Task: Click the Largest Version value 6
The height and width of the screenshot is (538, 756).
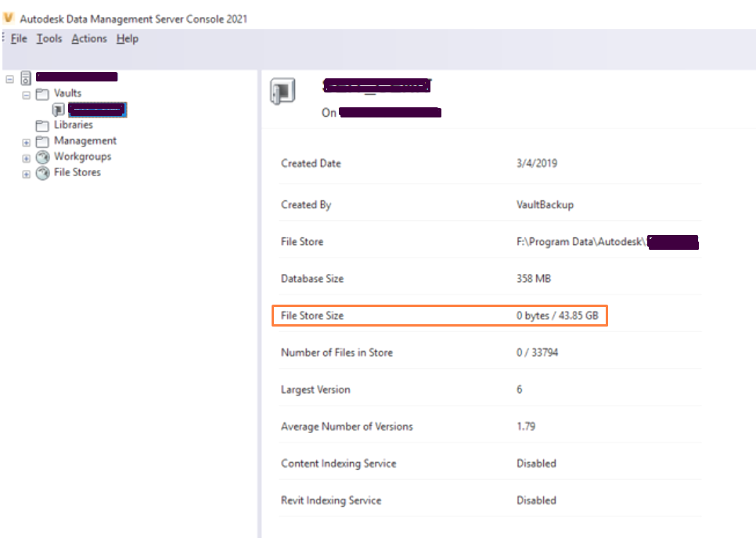Action: coord(520,389)
